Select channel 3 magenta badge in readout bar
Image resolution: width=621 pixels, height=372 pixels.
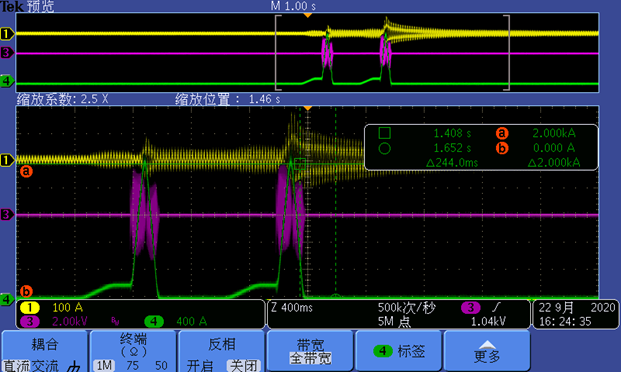click(x=30, y=321)
